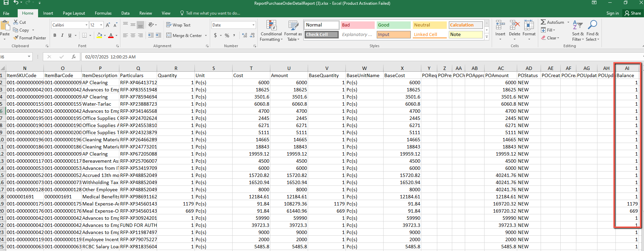Switch to the Insert tab

(48, 13)
